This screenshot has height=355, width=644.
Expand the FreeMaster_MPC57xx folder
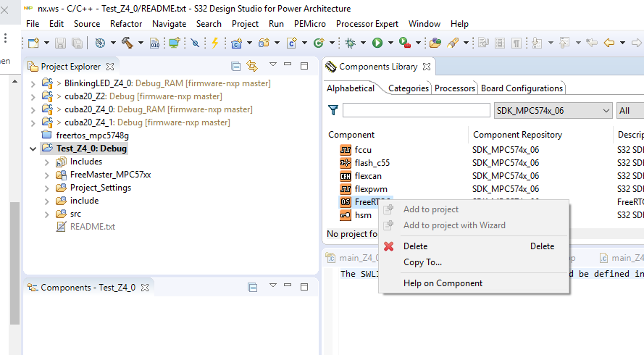click(x=47, y=175)
